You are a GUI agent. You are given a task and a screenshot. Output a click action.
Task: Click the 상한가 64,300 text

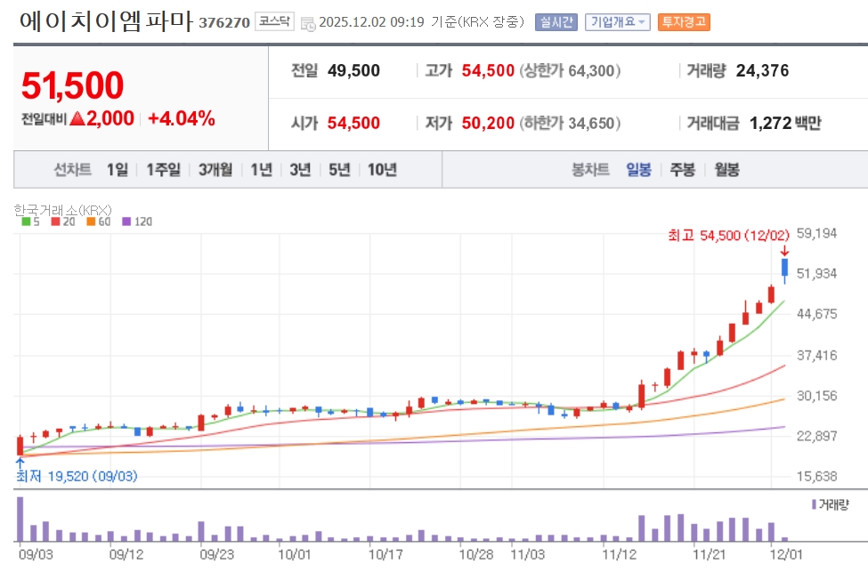570,71
